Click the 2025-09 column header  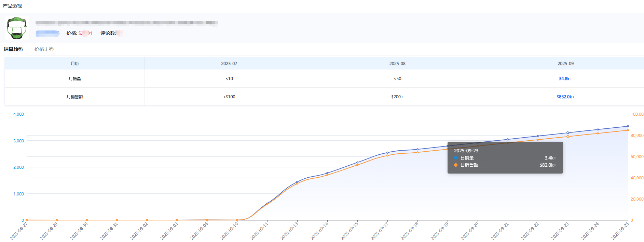pos(565,64)
